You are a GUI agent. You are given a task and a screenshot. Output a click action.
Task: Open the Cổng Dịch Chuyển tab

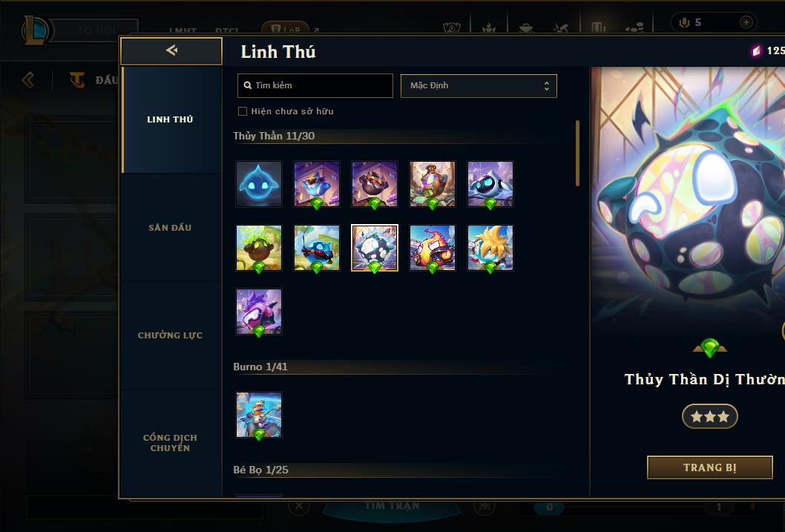coord(170,443)
